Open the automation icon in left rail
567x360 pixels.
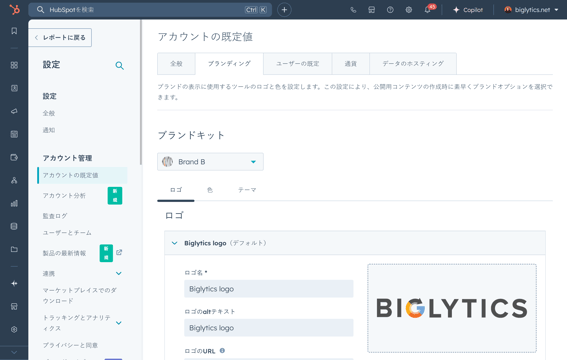pos(14,180)
